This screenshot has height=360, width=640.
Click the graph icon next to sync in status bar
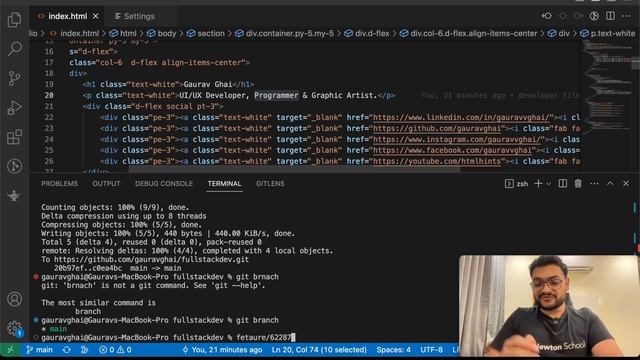(x=84, y=350)
